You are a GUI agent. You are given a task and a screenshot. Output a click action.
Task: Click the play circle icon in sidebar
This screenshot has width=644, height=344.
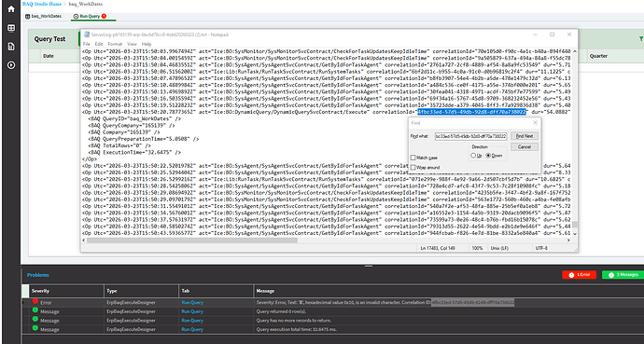[x=11, y=64]
